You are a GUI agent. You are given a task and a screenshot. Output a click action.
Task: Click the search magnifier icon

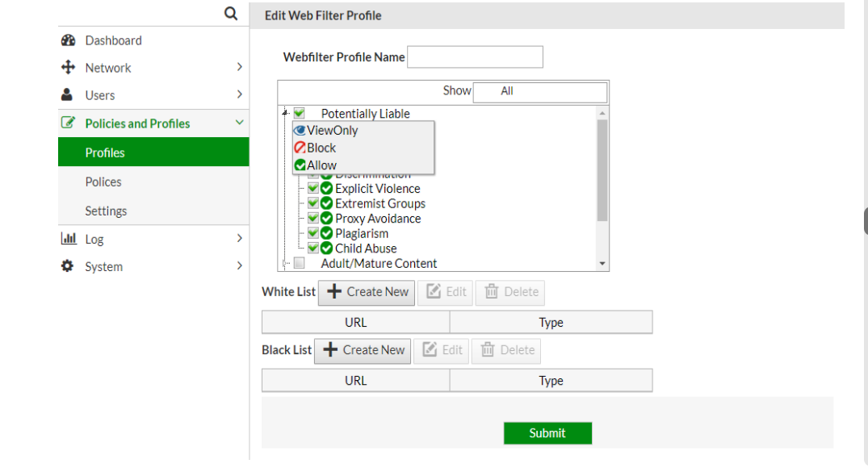point(231,13)
